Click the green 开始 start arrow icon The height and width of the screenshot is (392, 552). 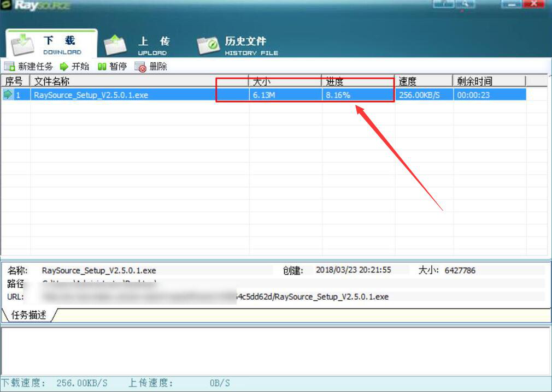64,67
